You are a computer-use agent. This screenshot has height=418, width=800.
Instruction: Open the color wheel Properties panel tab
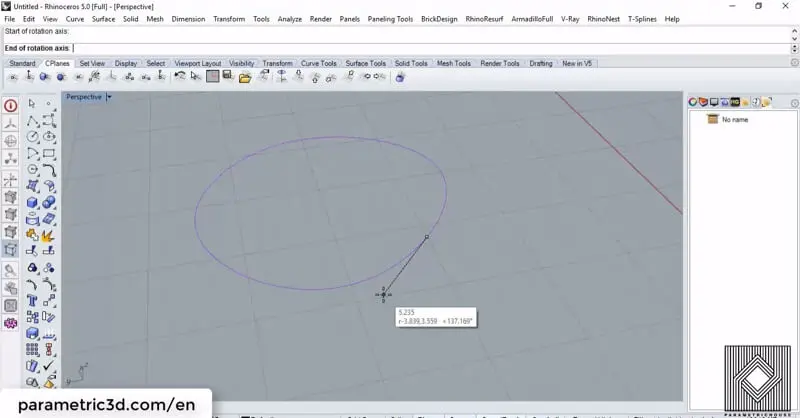(693, 102)
